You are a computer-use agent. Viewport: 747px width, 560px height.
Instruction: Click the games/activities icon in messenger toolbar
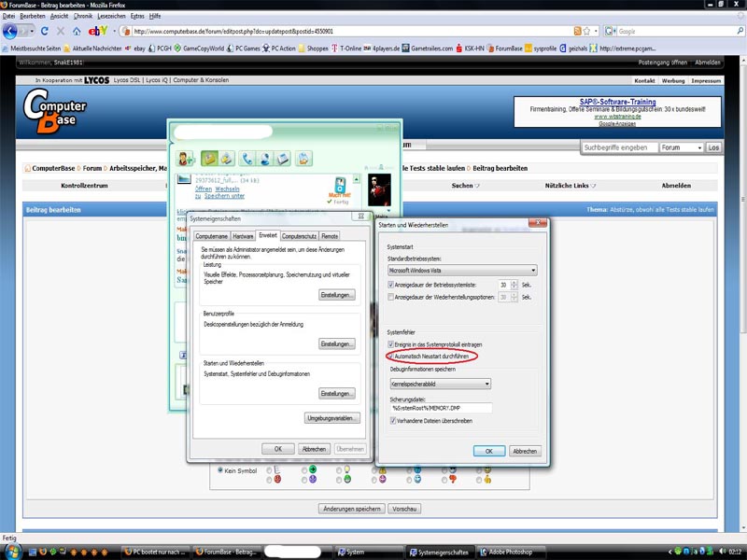tap(303, 159)
